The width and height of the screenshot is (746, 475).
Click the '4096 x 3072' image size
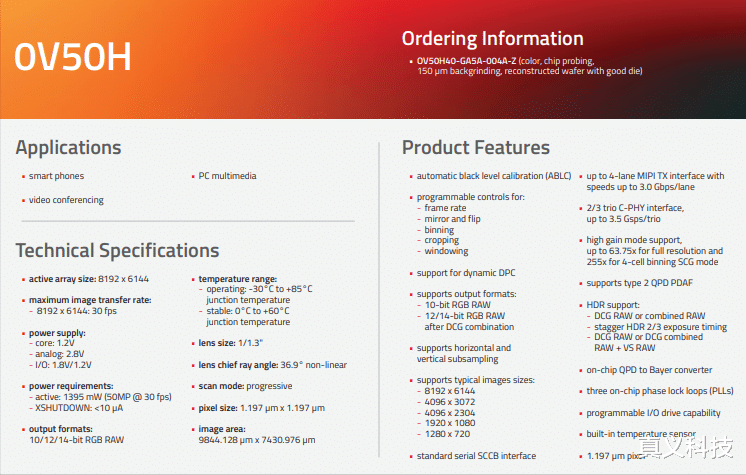coord(450,402)
